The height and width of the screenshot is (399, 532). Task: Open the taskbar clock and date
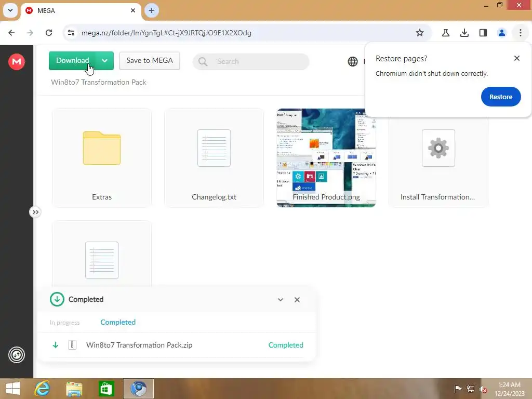pos(509,389)
